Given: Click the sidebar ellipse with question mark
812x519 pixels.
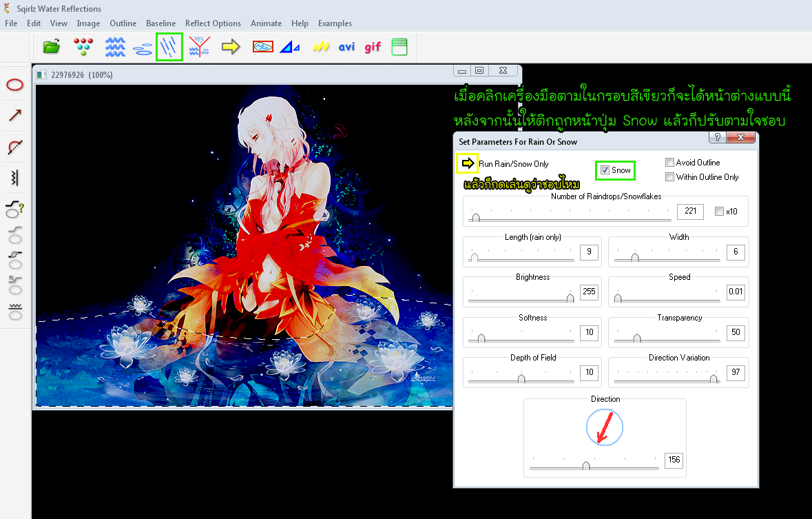Looking at the screenshot, I should [x=14, y=209].
